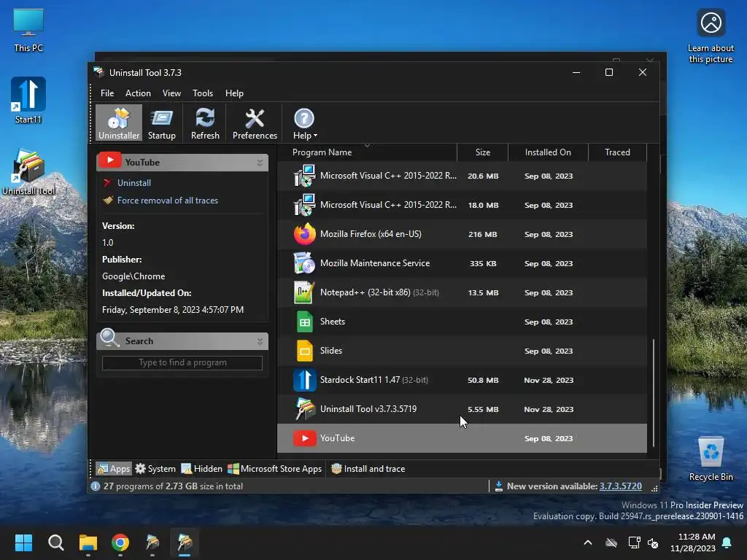Select the Sheets program icon
The image size is (747, 560).
pyautogui.click(x=304, y=322)
